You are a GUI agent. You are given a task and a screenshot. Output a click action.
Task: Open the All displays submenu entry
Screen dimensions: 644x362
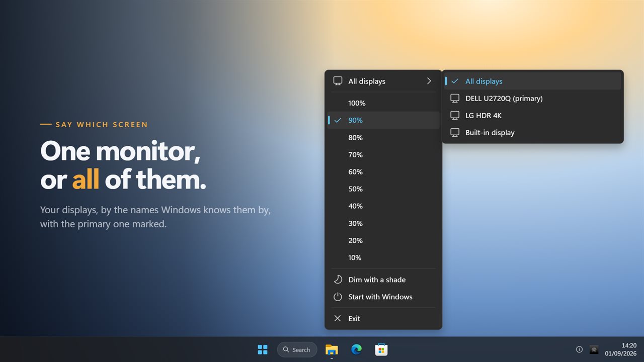point(383,81)
